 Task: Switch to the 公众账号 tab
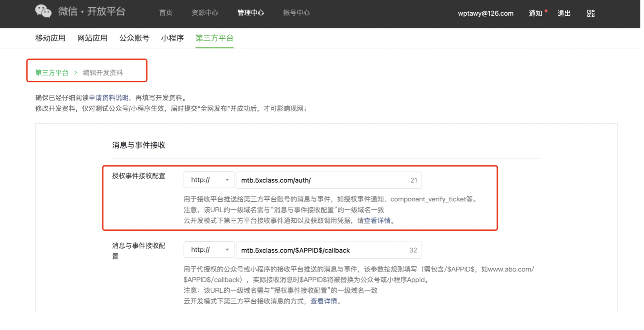click(x=135, y=38)
